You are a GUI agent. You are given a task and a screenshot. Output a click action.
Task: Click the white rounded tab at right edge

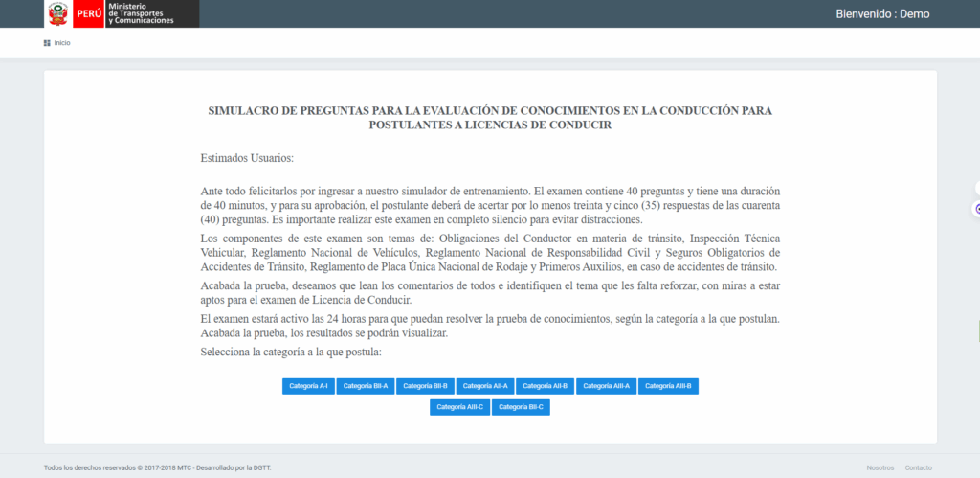pyautogui.click(x=976, y=187)
